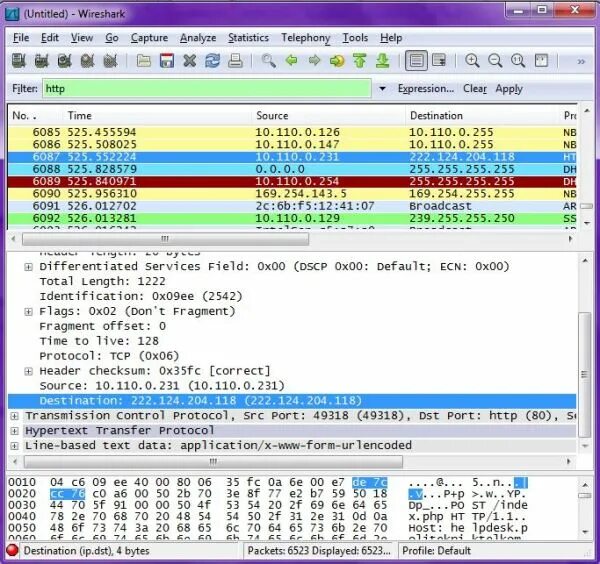Screen dimensions: 600x564
Task: Go forward in packet history arrow
Action: (x=315, y=61)
